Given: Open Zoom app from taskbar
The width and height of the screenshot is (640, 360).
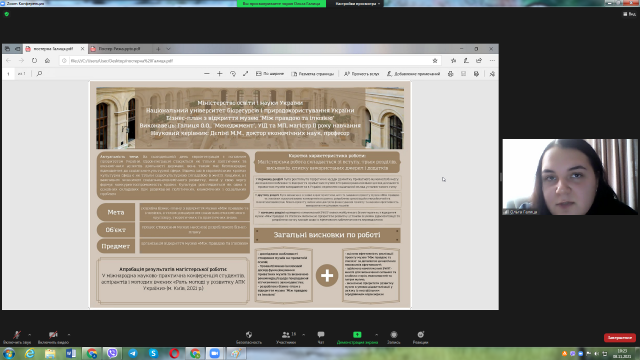Looking at the screenshot, I should tap(215, 353).
